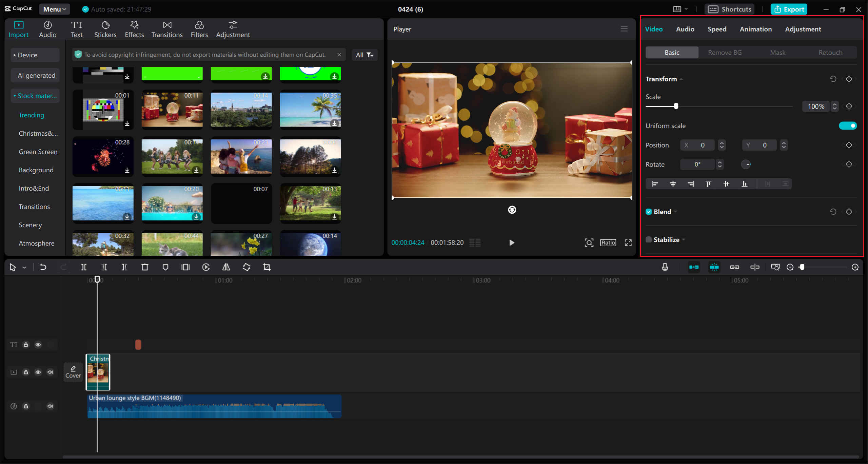Add keyframe for Rotate
The height and width of the screenshot is (464, 868).
(x=849, y=165)
